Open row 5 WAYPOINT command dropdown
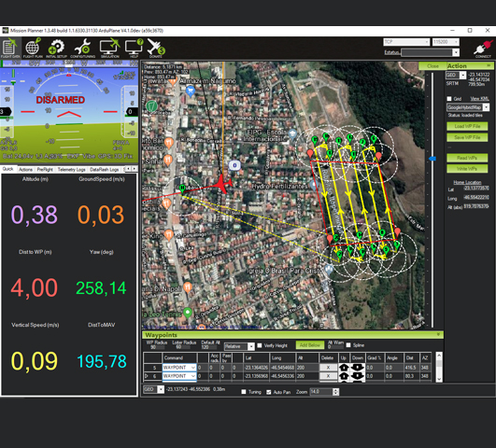The image size is (496, 448). (193, 368)
